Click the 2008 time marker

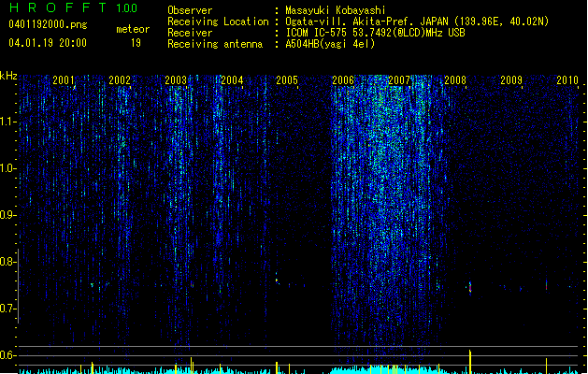(455, 80)
